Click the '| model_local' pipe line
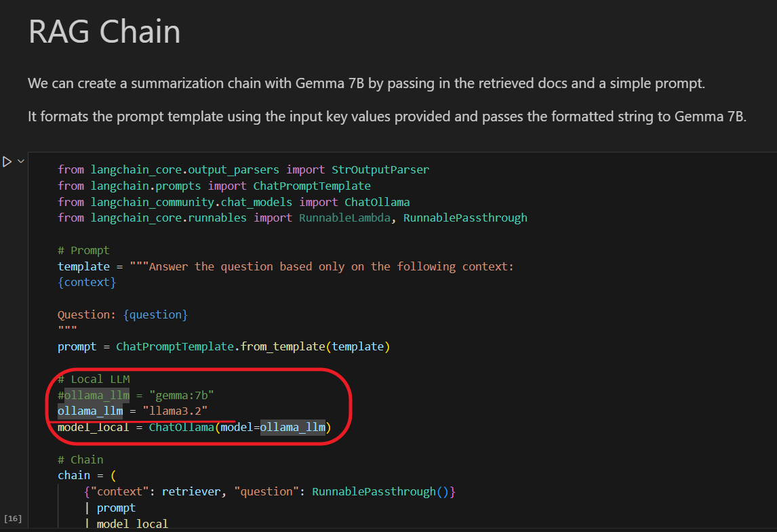The width and height of the screenshot is (777, 532). pos(126,524)
